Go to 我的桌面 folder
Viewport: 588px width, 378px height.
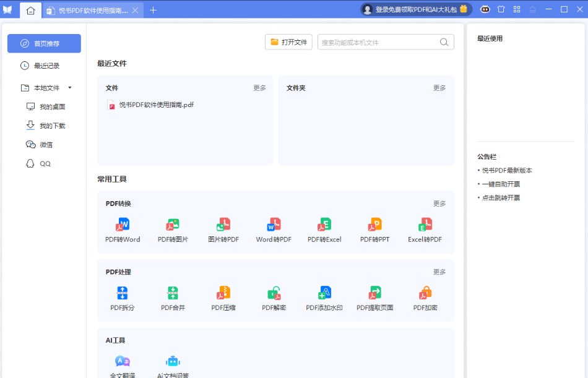(x=46, y=107)
